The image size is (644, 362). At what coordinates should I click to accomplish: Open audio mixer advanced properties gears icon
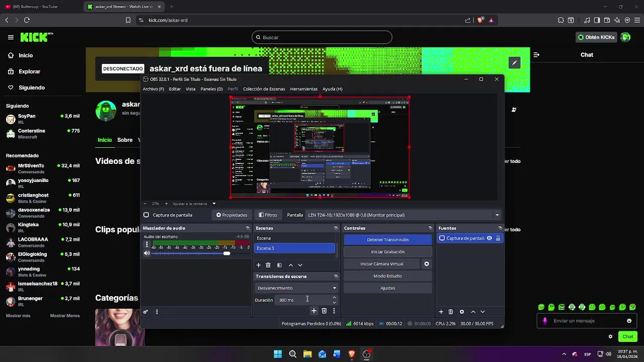click(146, 312)
